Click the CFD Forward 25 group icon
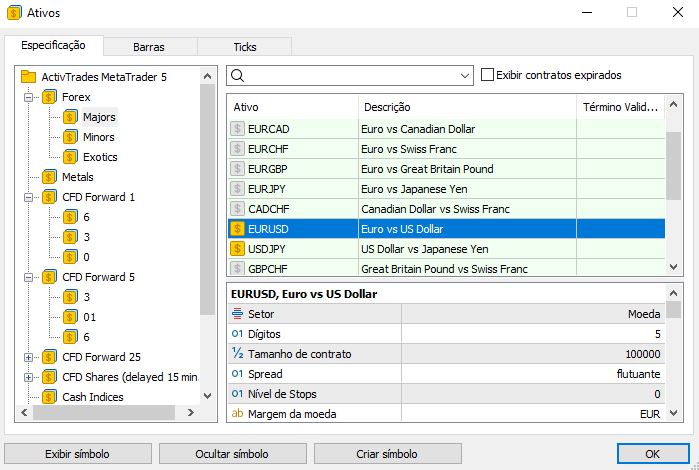Image resolution: width=699 pixels, height=470 pixels. coord(49,357)
